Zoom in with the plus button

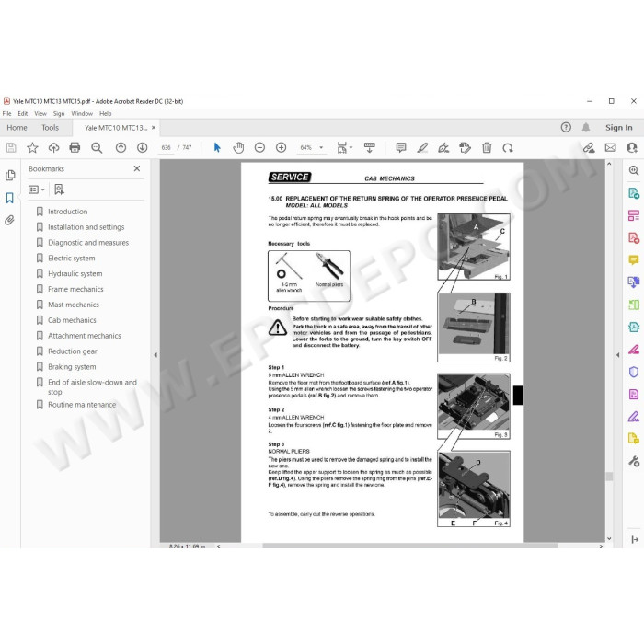281,147
